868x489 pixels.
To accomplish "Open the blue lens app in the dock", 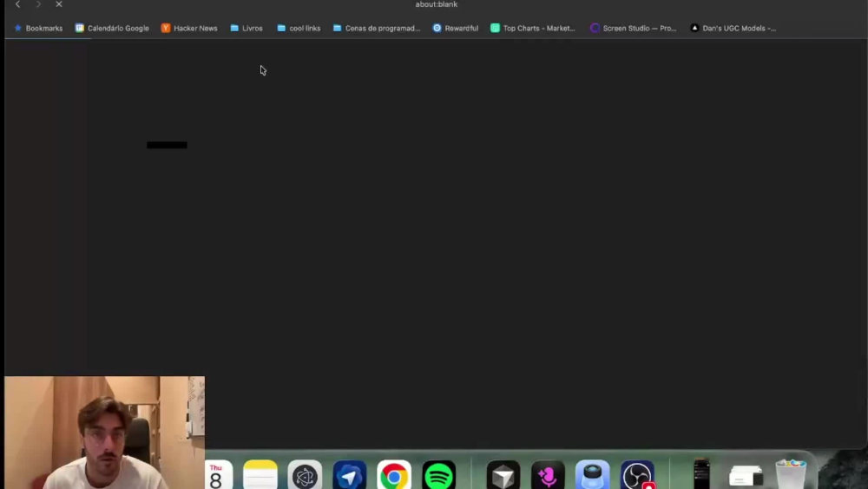I will coord(592,476).
